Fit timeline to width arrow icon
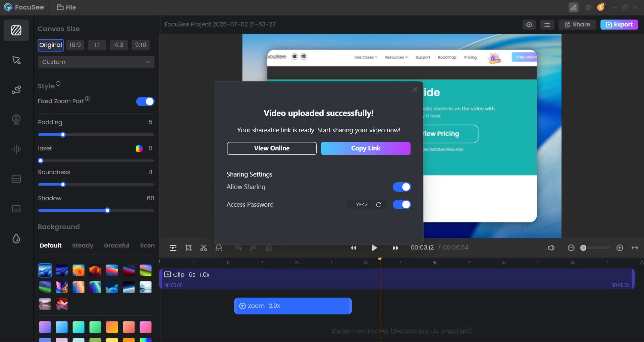 pos(635,248)
